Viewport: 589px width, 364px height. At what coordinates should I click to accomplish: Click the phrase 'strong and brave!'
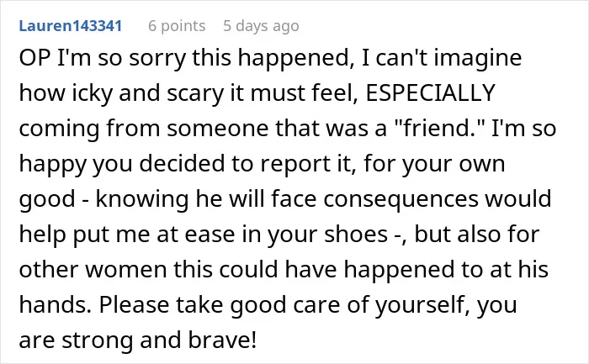[x=159, y=340]
